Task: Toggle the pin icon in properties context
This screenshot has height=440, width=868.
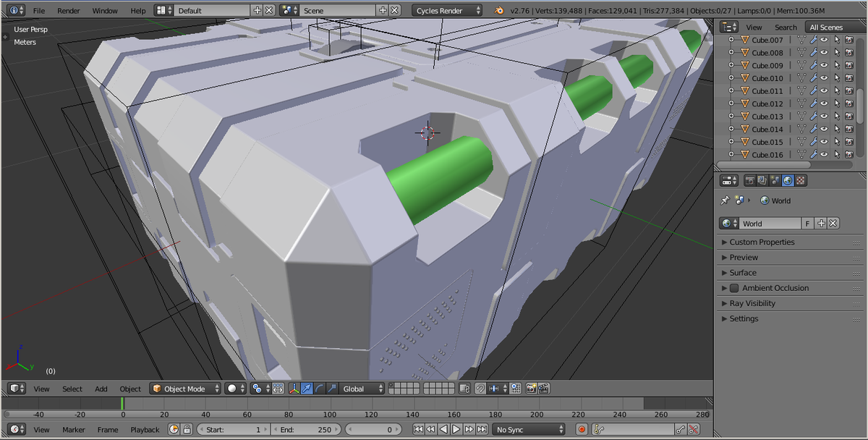Action: coord(726,200)
